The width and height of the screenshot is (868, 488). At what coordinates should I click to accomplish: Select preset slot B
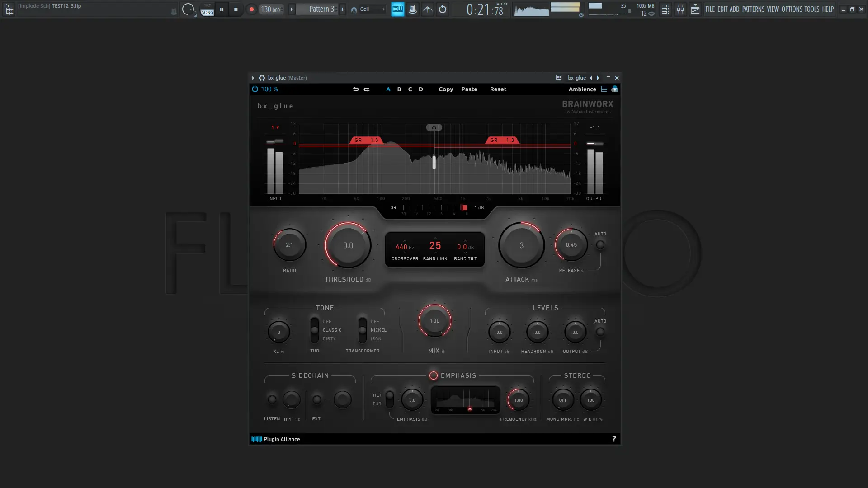pos(399,89)
